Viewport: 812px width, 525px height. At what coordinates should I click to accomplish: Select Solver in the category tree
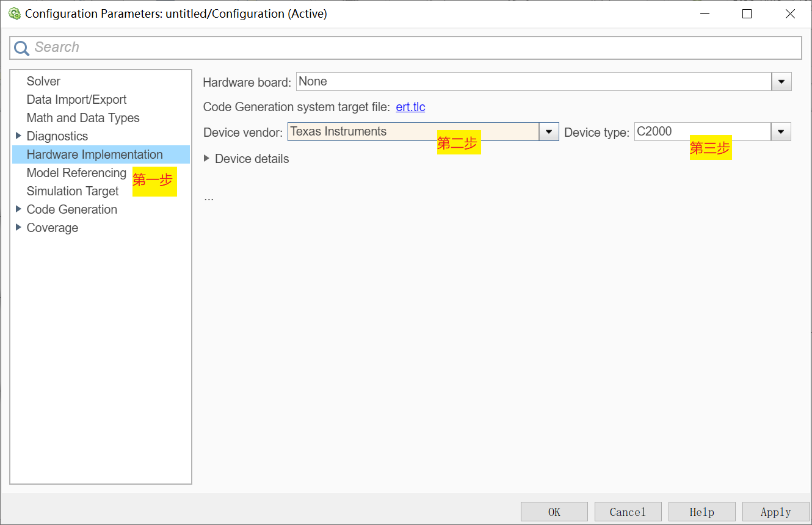tap(43, 81)
